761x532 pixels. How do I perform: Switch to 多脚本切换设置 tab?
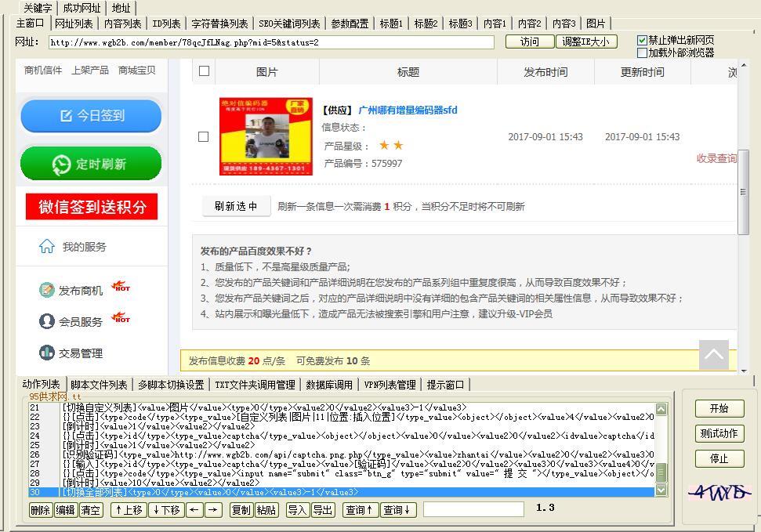[171, 385]
